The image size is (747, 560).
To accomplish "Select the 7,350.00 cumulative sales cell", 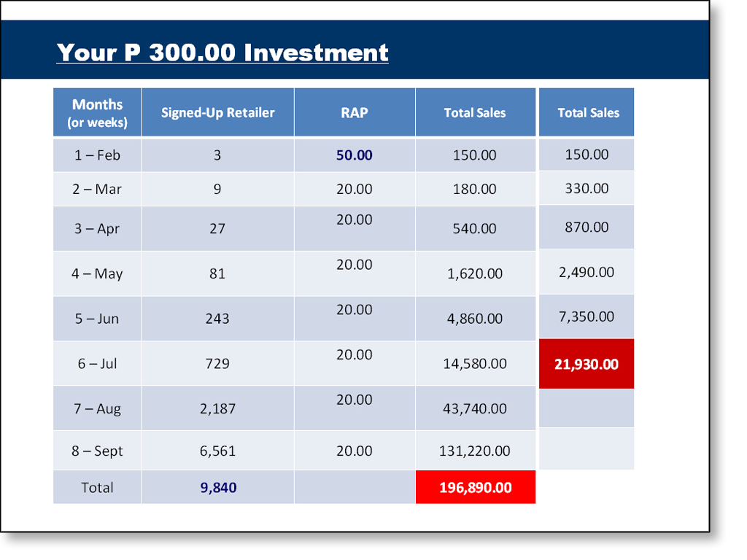I will (x=587, y=317).
